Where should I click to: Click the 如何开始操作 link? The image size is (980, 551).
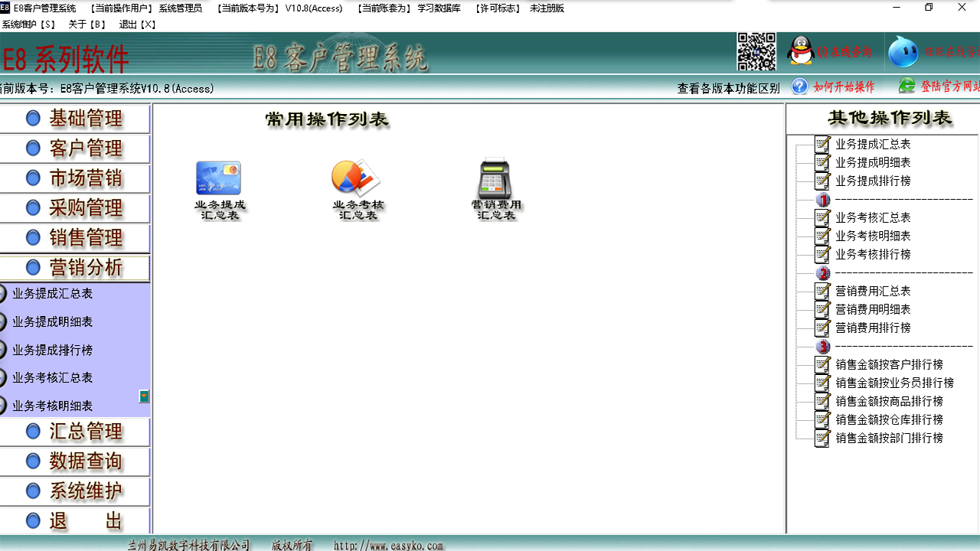click(844, 86)
